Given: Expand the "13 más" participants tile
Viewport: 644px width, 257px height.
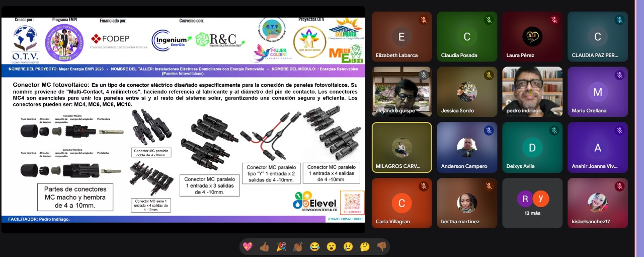Looking at the screenshot, I should coord(532,203).
